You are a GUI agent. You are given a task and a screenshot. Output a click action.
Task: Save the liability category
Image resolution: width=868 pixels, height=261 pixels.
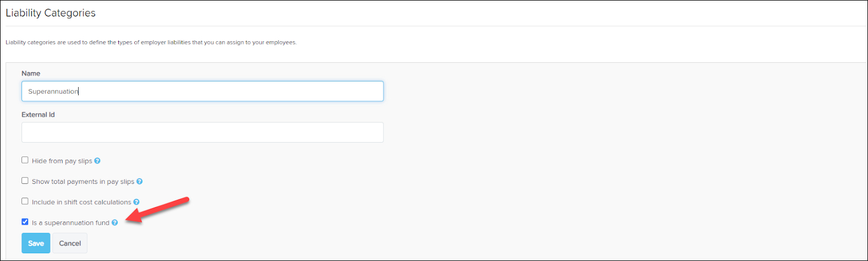coord(36,243)
